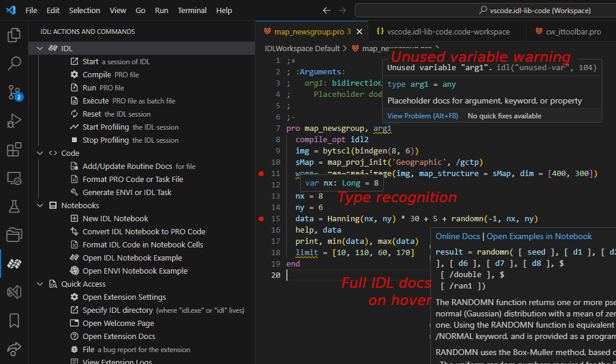The width and height of the screenshot is (616, 364).
Task: Open the Edit menu
Action: point(53,11)
